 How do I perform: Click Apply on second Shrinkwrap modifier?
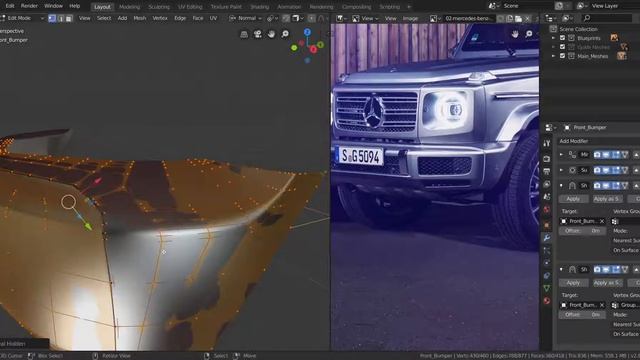[573, 283]
